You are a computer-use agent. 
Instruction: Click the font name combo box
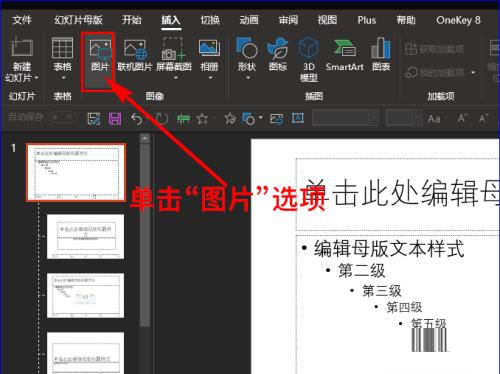point(346,118)
